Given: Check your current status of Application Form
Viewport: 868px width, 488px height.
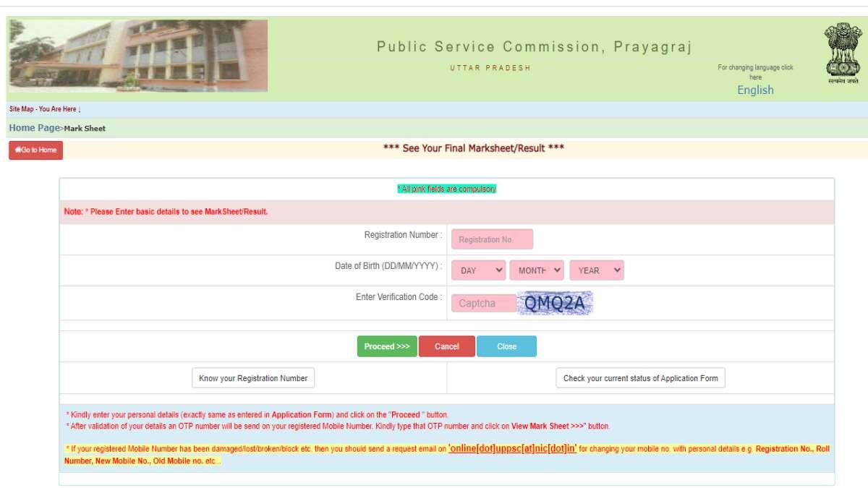Looking at the screenshot, I should coord(640,377).
